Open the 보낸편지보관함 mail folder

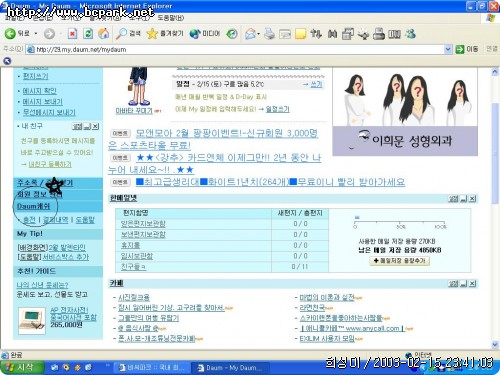coord(143,234)
